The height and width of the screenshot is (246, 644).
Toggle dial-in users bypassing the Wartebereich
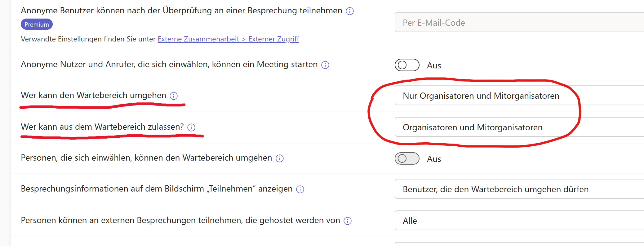(406, 158)
